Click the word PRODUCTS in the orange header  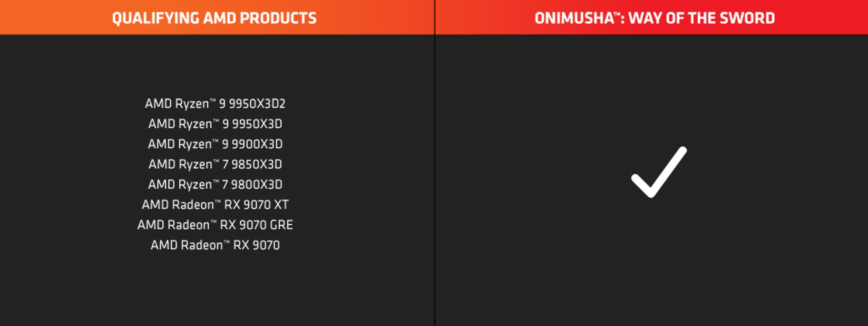[x=278, y=18]
